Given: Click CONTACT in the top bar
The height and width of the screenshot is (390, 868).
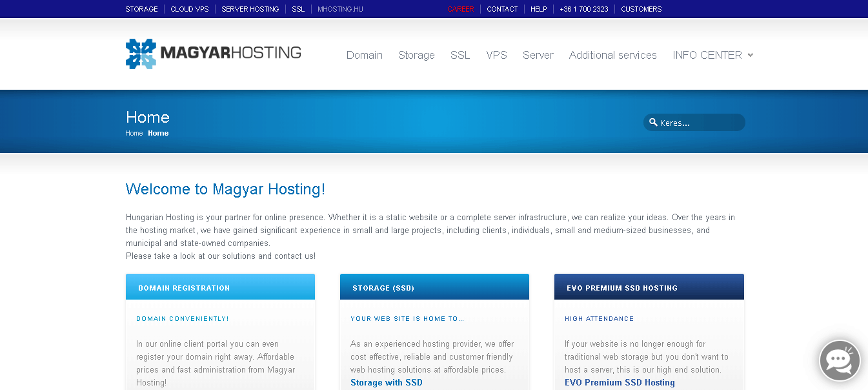Looking at the screenshot, I should (502, 9).
